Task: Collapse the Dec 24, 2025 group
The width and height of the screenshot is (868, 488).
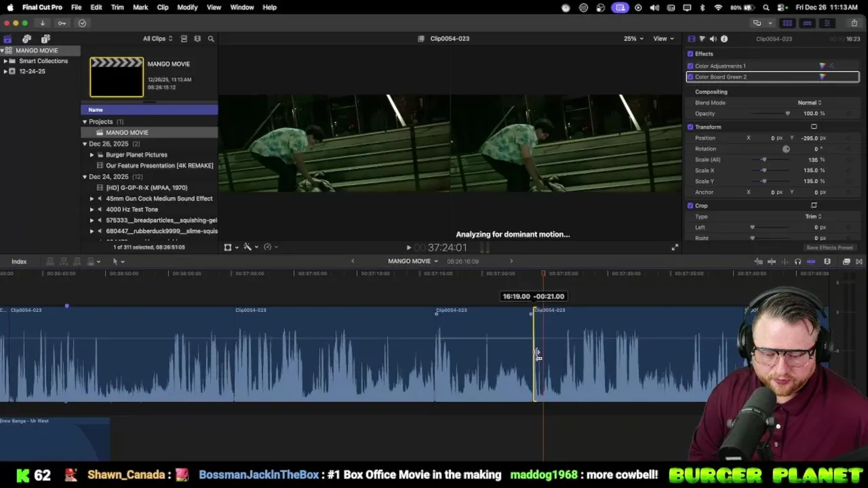Action: tap(85, 176)
